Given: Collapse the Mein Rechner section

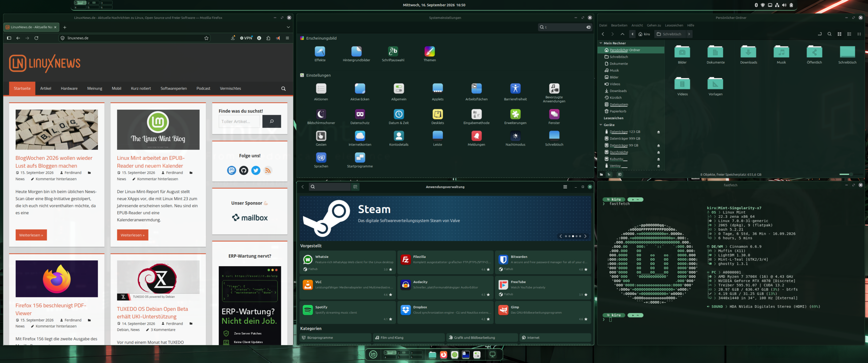Looking at the screenshot, I should (x=601, y=43).
